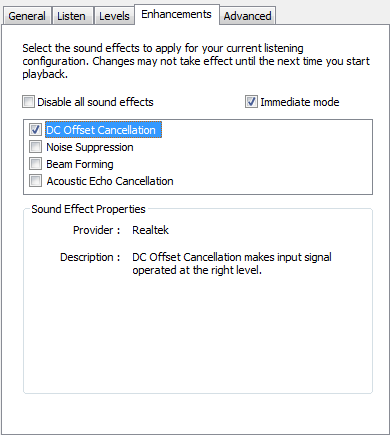The height and width of the screenshot is (435, 390).
Task: Check the Acoustic Echo Cancellation box
Action: (35, 181)
